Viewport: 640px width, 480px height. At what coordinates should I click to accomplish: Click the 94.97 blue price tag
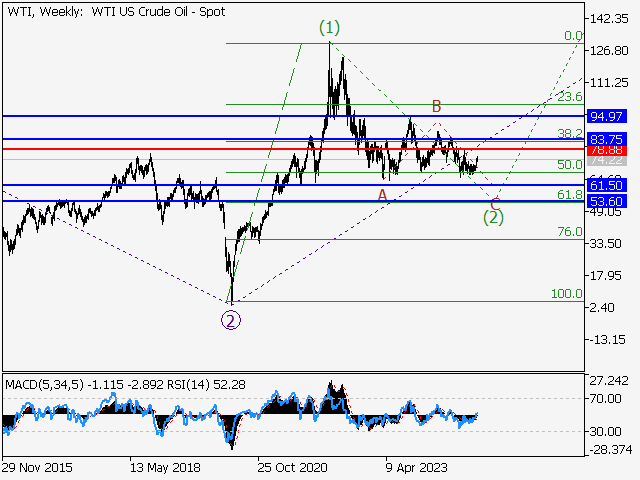[607, 117]
